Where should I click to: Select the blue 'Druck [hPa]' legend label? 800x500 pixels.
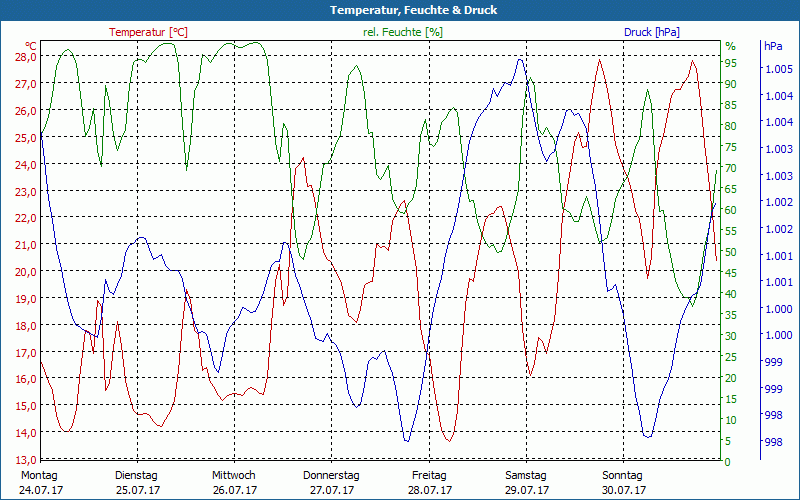[652, 32]
